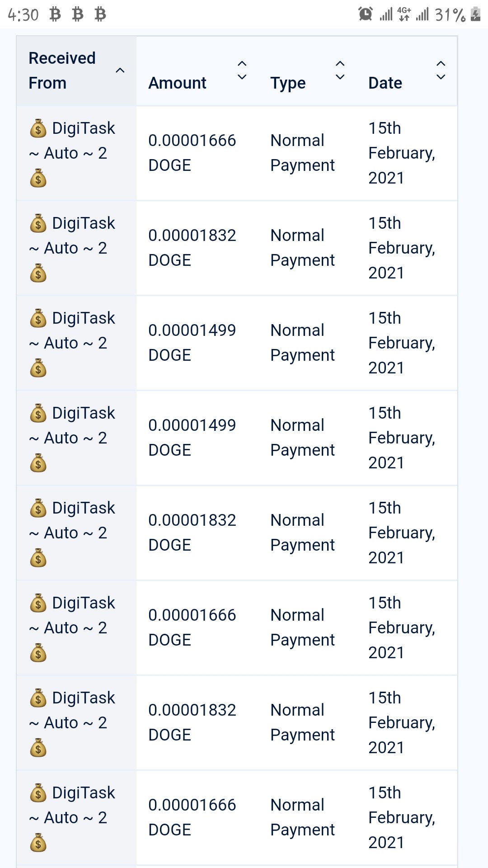Click first 0.00001499 DOGE amount cell
The image size is (488, 868).
tap(192, 343)
